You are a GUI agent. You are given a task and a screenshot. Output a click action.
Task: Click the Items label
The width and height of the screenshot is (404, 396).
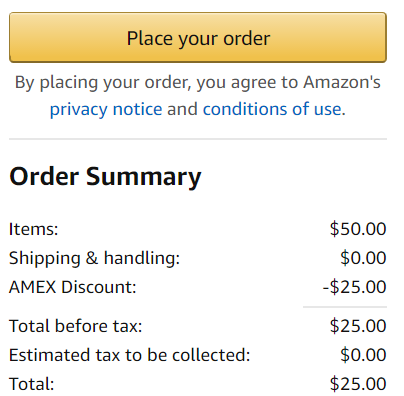point(34,229)
